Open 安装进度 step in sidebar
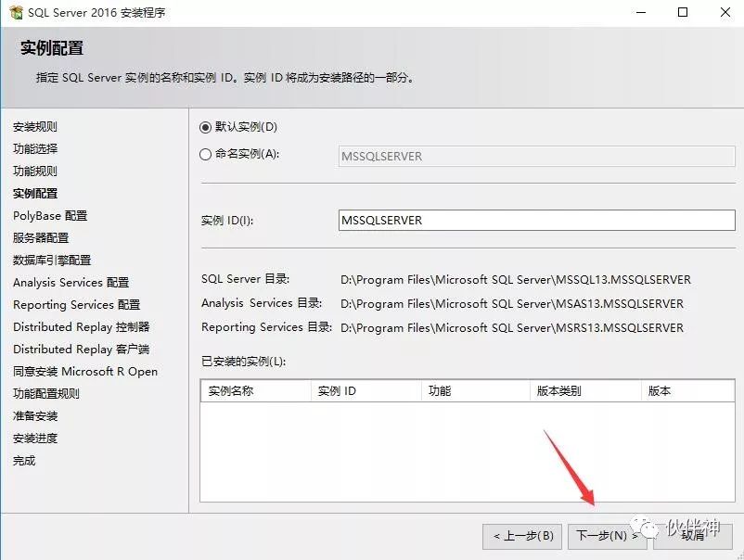 point(35,439)
